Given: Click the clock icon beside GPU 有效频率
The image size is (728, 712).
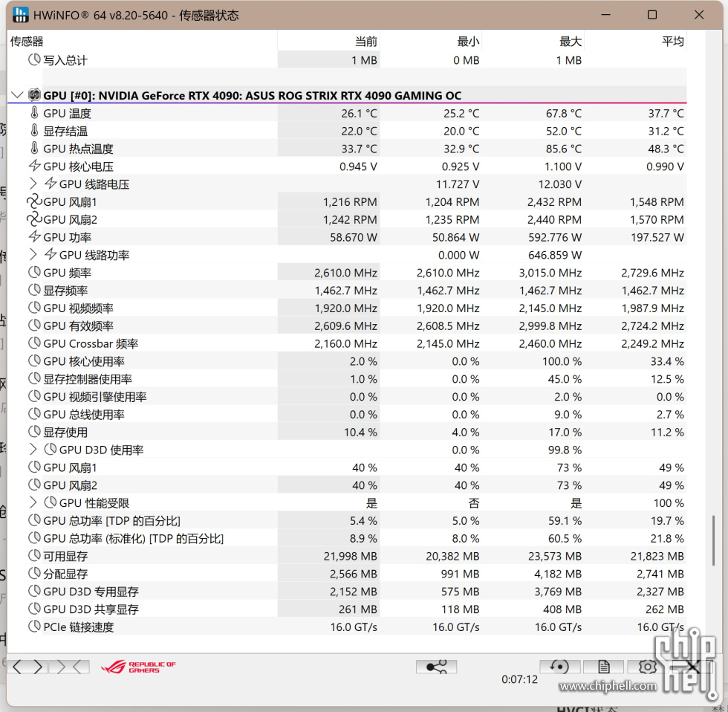Looking at the screenshot, I should point(34,325).
